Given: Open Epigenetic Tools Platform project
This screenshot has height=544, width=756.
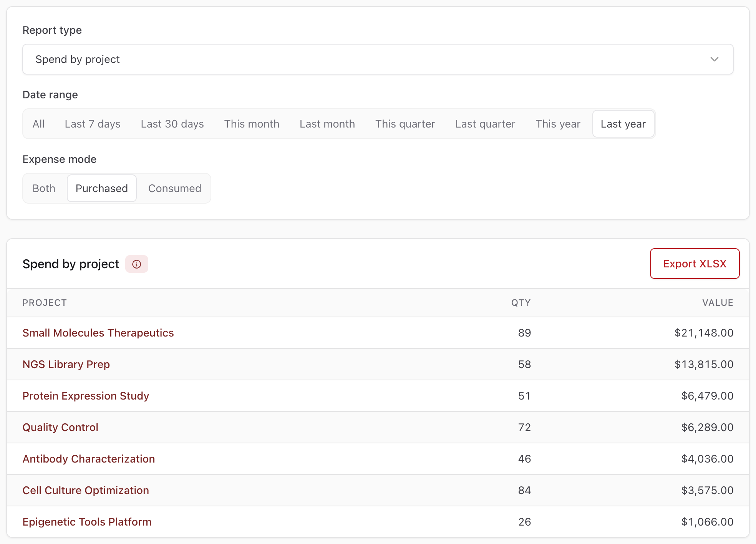Looking at the screenshot, I should [x=87, y=522].
